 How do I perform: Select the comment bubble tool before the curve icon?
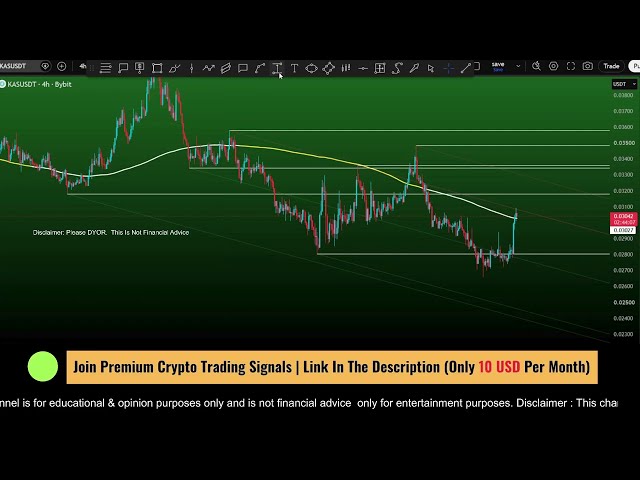243,68
